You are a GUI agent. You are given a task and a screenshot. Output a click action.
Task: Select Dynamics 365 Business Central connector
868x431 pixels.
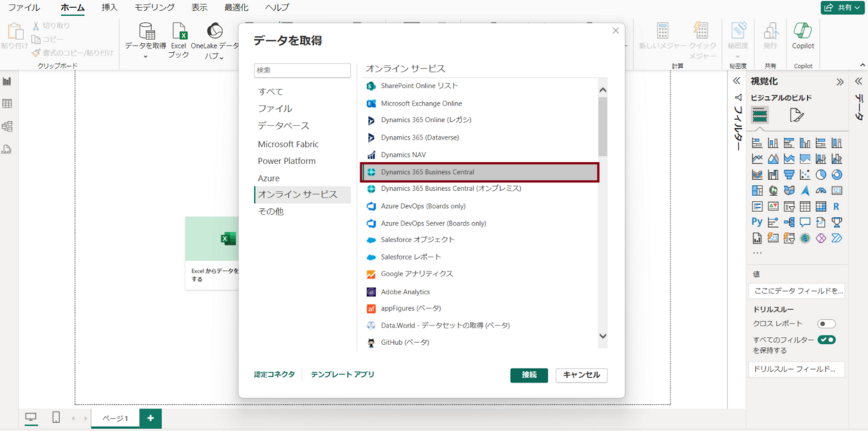(479, 172)
